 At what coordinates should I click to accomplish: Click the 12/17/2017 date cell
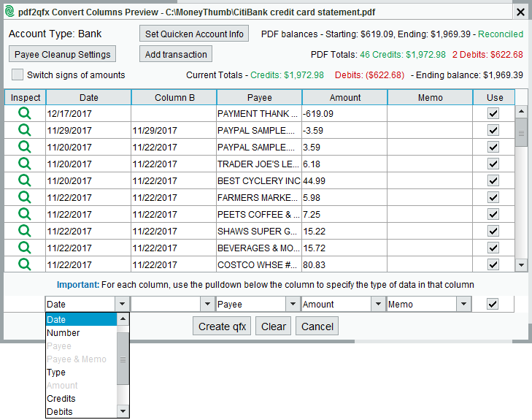[88, 113]
